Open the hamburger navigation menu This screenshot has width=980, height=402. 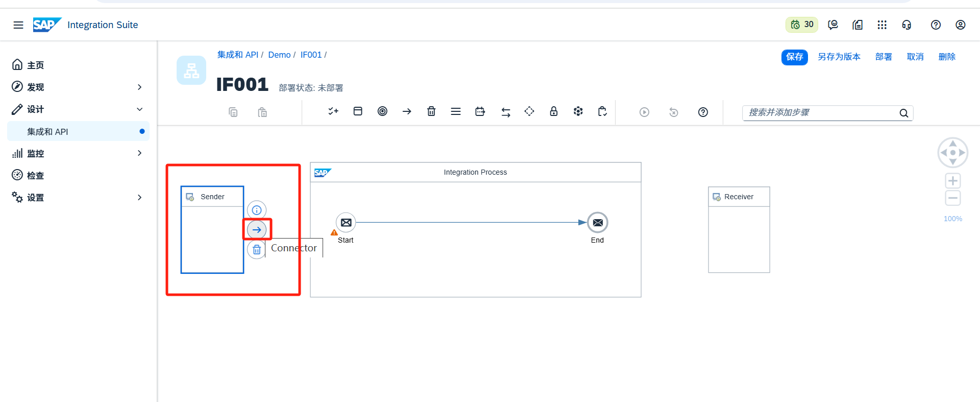tap(18, 25)
